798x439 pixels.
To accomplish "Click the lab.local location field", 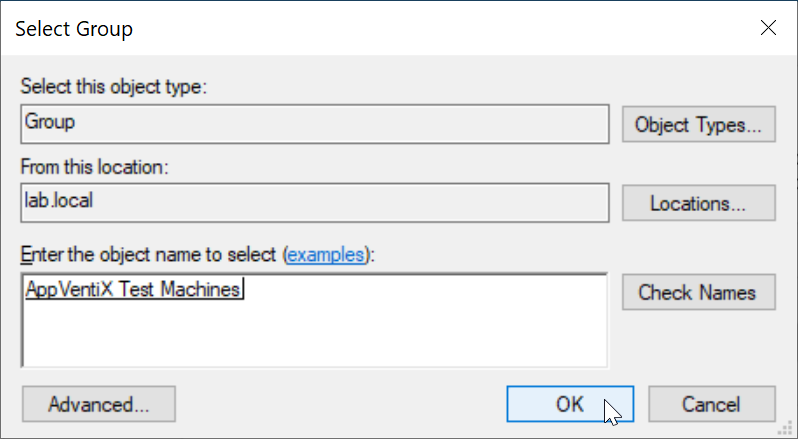I will pyautogui.click(x=315, y=203).
